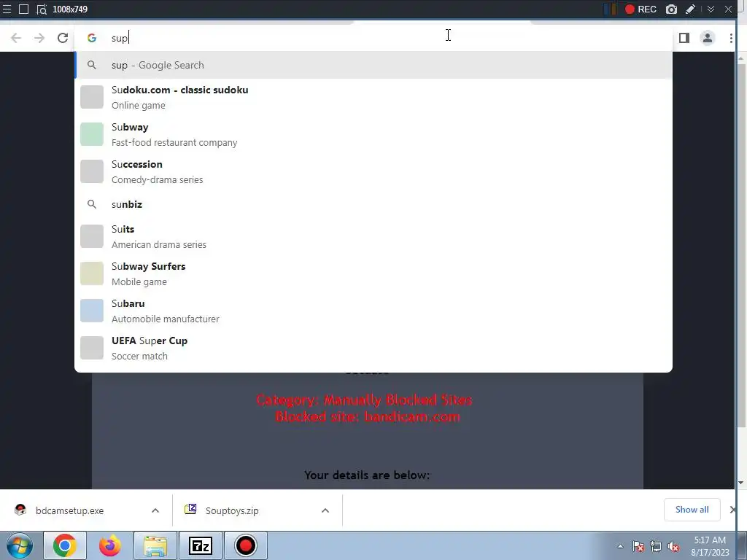This screenshot has height=560, width=747.
Task: Open 7-Zip from the taskbar
Action: pos(201,545)
